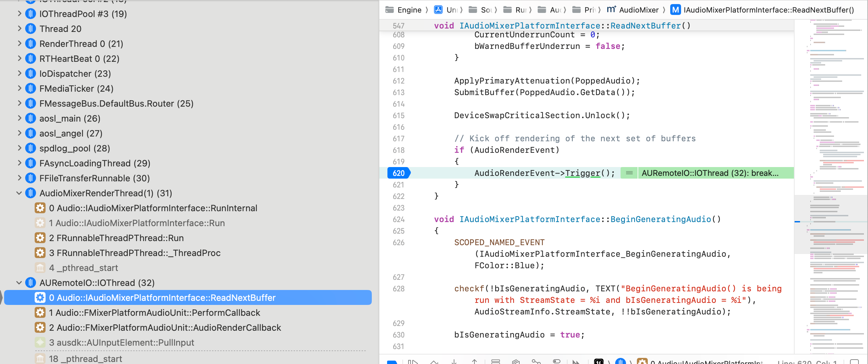Collapse the AURemoteIO::IOThread (32) thread
This screenshot has width=868, height=364.
[x=19, y=283]
